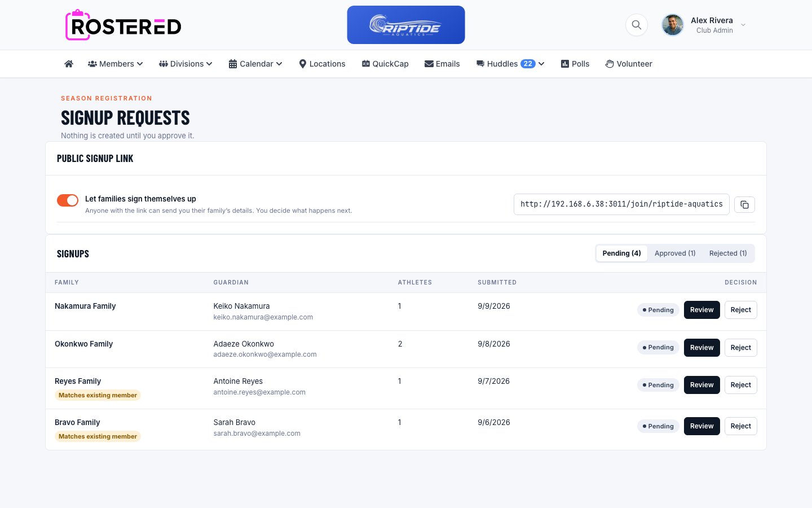Review the Bravo Family signup
Screen dimensions: 812x508
702,426
